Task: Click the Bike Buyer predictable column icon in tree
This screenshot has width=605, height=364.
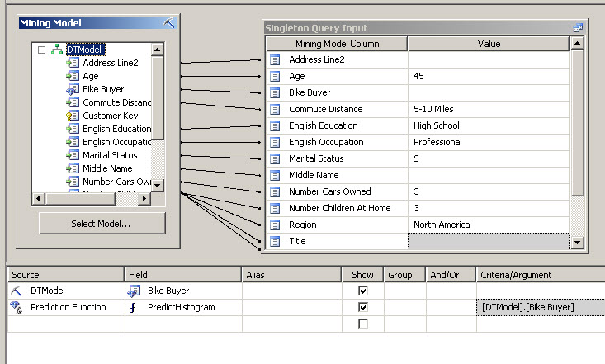Action: tap(73, 89)
